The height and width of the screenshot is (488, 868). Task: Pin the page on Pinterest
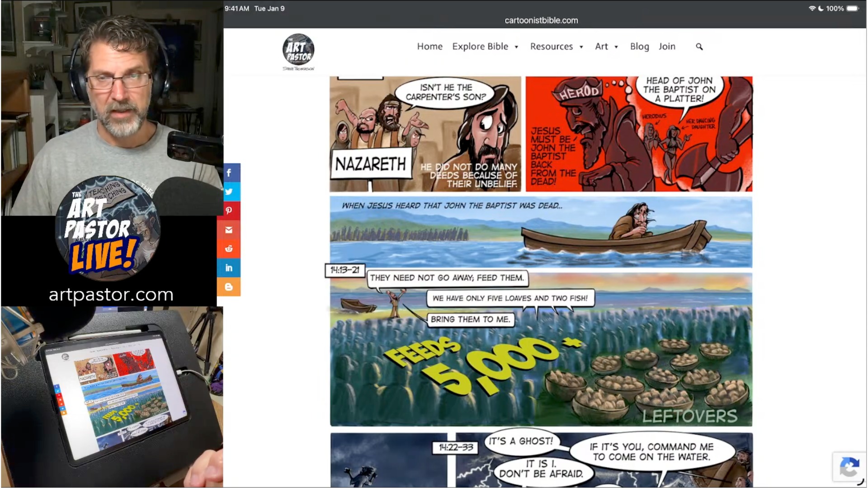pyautogui.click(x=229, y=211)
